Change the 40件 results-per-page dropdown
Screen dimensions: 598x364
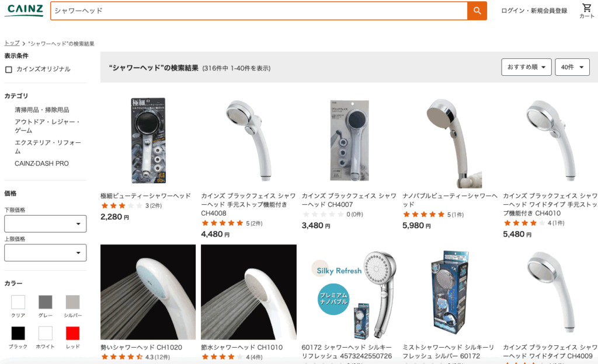click(572, 67)
